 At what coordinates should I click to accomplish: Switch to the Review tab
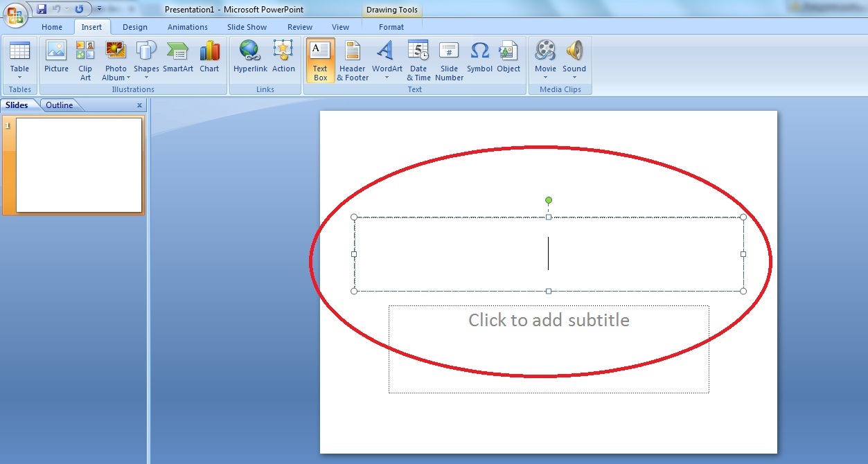[x=300, y=27]
